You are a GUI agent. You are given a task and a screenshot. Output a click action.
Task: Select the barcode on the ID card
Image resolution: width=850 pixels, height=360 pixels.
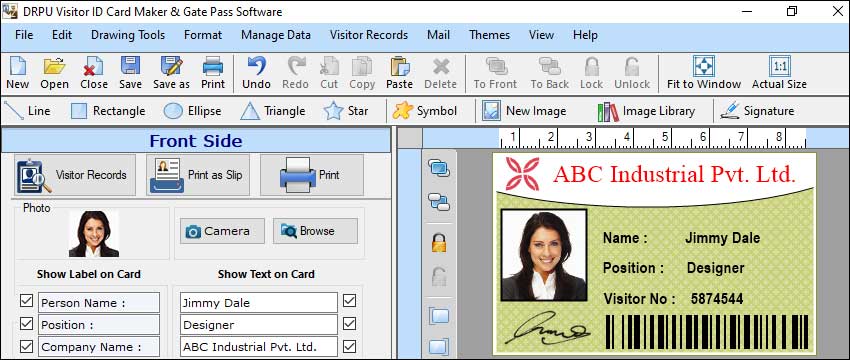click(707, 332)
